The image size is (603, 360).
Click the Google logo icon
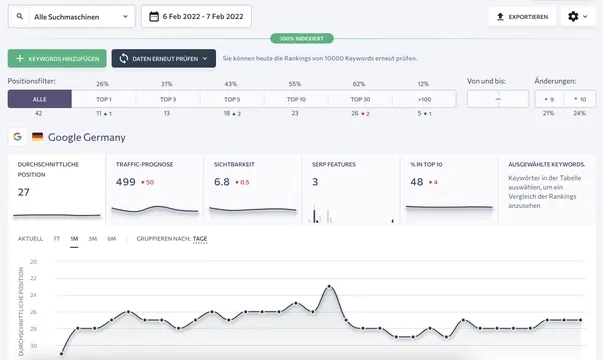click(17, 137)
